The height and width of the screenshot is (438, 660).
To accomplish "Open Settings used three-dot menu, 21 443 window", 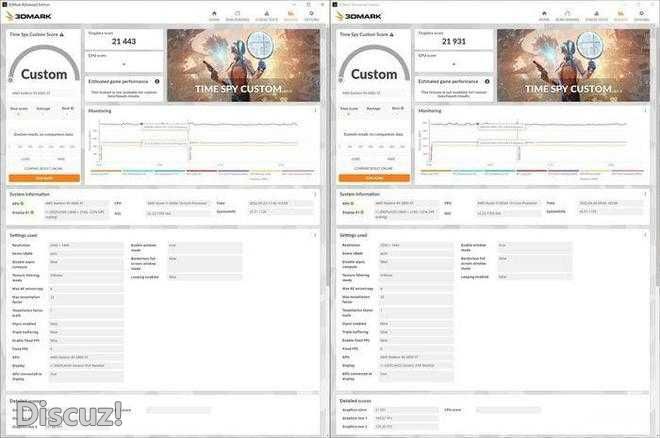I will point(315,235).
